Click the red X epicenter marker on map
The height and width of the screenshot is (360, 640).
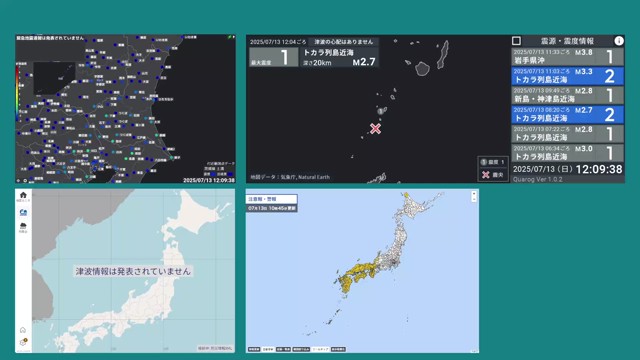click(x=376, y=129)
